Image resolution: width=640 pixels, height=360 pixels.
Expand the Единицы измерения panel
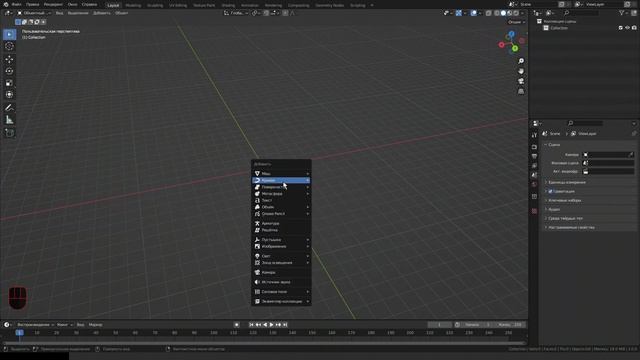pyautogui.click(x=567, y=182)
